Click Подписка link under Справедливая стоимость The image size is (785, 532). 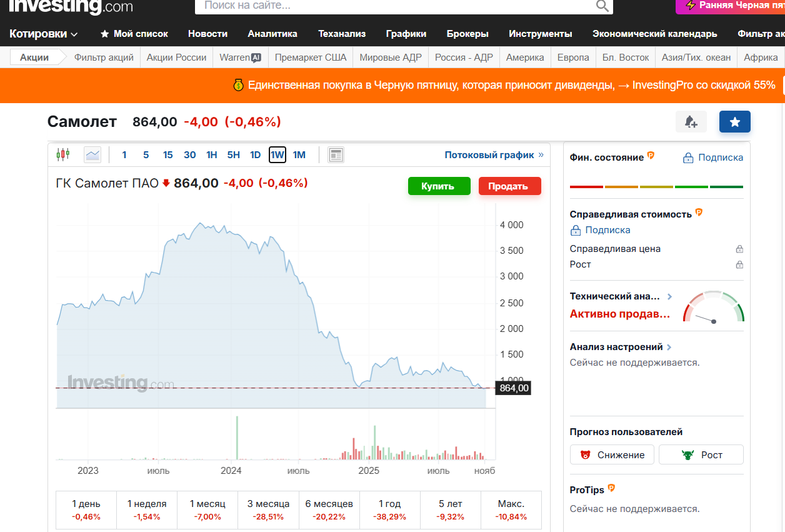click(x=607, y=230)
